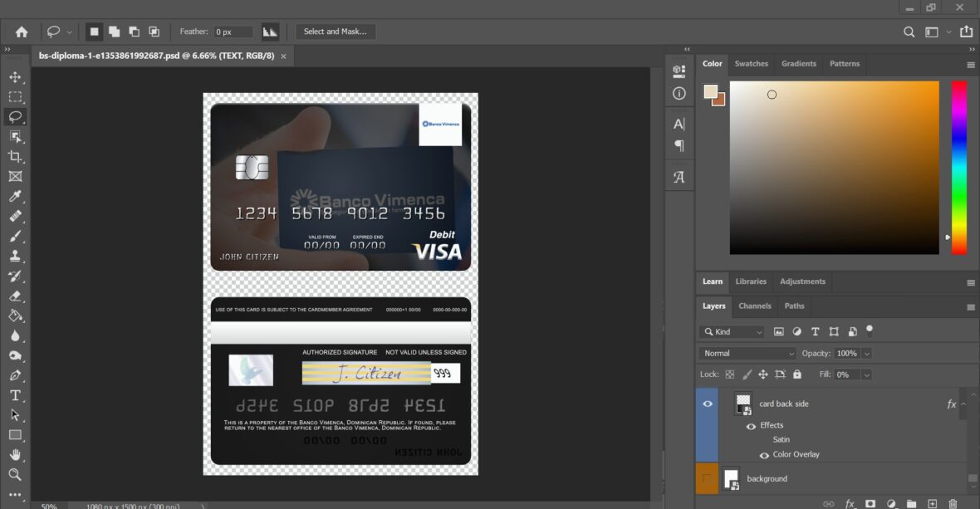Select the Hand tool
The height and width of the screenshot is (509, 980).
[x=15, y=455]
